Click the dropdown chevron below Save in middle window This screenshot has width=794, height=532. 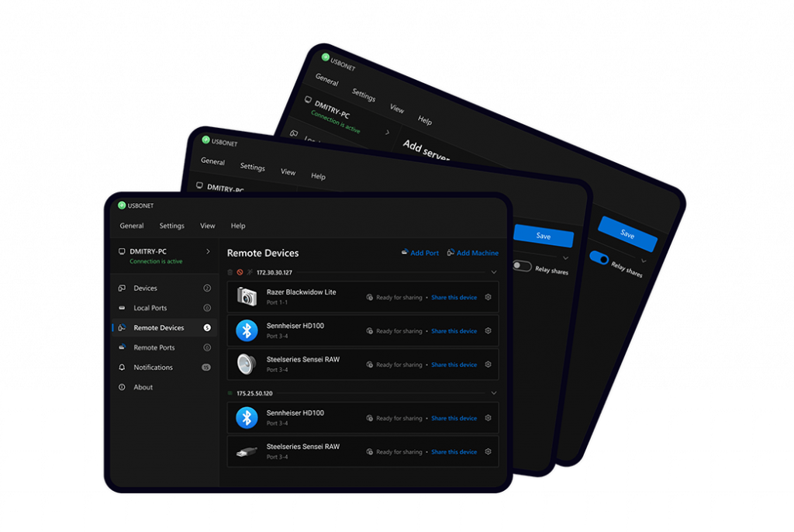(565, 258)
